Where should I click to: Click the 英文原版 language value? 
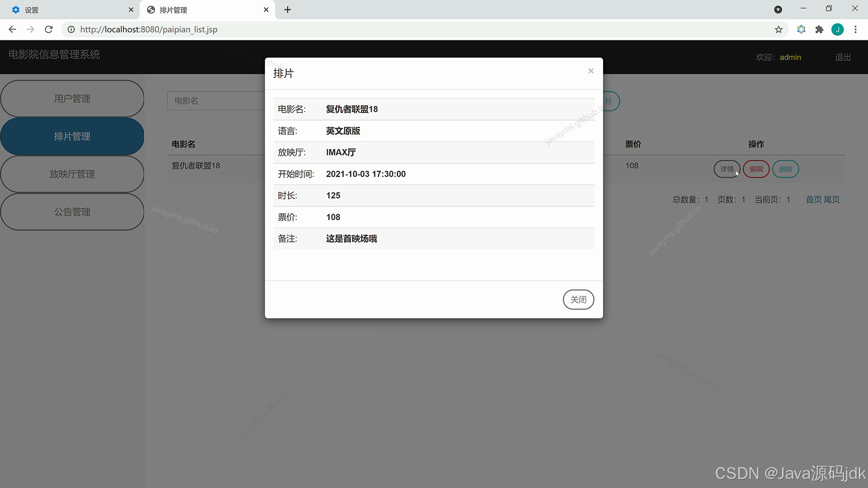tap(343, 131)
